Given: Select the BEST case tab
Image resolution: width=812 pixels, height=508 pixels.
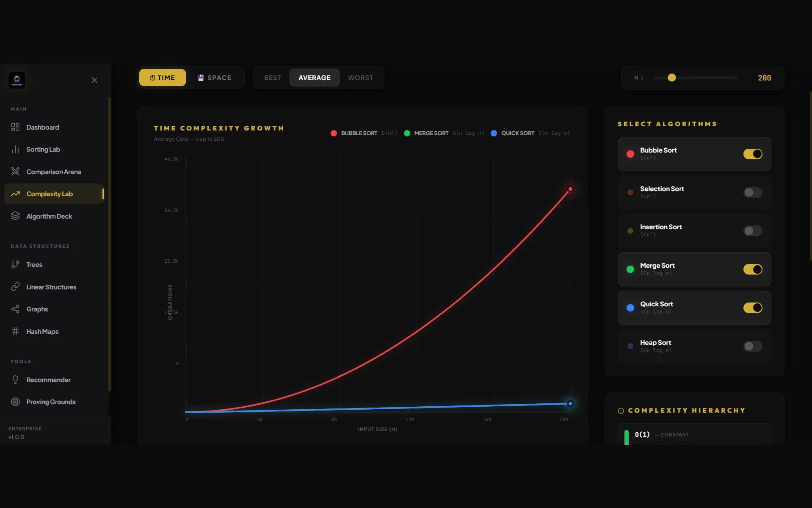Looking at the screenshot, I should tap(273, 78).
